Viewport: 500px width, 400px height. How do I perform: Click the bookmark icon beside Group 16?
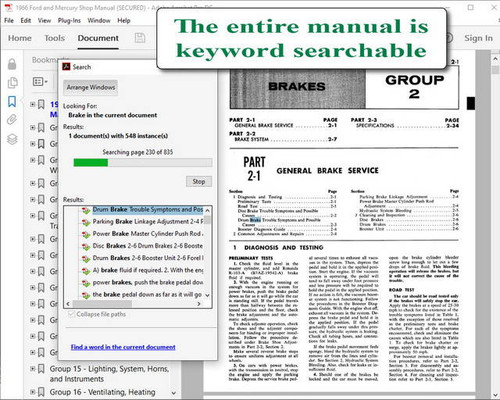click(x=41, y=392)
